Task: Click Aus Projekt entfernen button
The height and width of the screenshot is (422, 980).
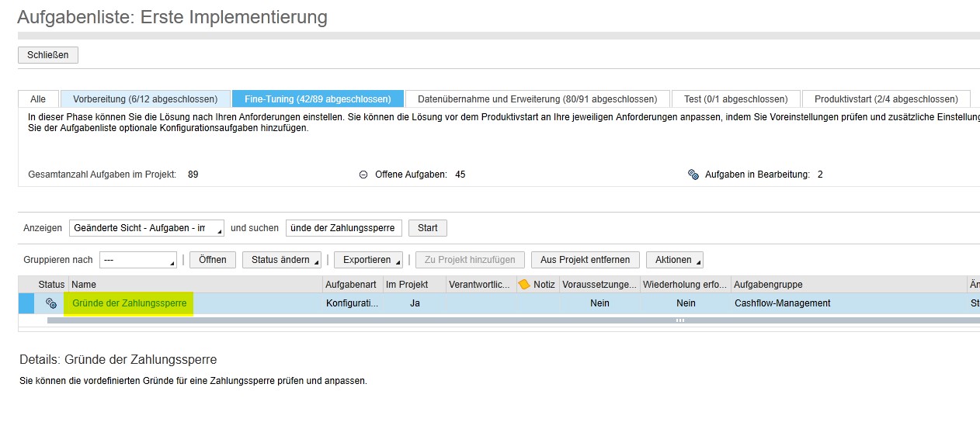Action: pyautogui.click(x=585, y=260)
